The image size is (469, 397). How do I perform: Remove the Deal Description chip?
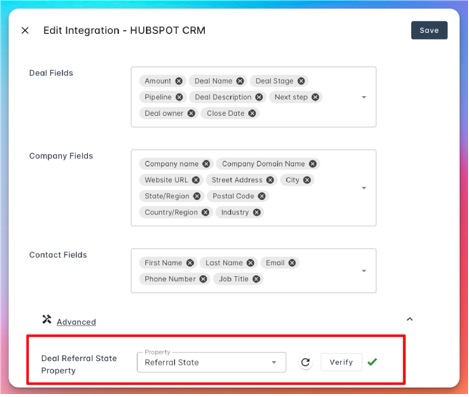pos(259,97)
